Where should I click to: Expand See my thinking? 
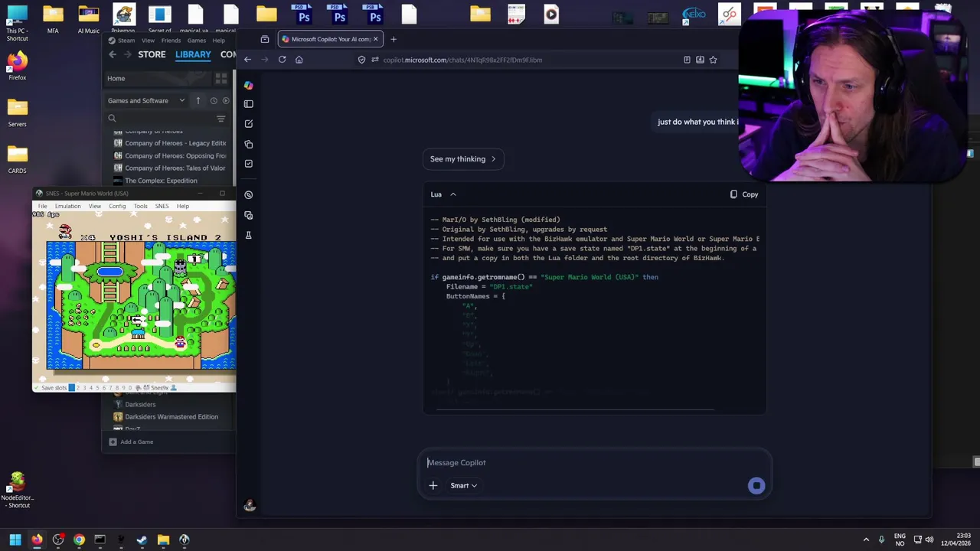tap(463, 159)
